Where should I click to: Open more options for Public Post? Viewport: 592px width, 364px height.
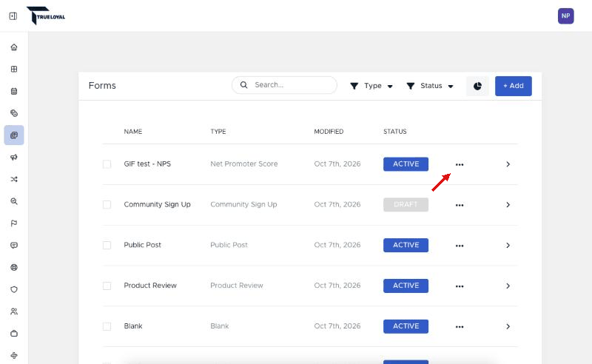click(x=459, y=246)
